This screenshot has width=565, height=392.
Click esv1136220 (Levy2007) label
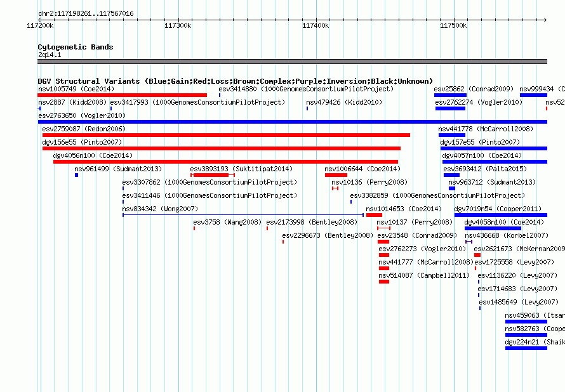pyautogui.click(x=517, y=275)
